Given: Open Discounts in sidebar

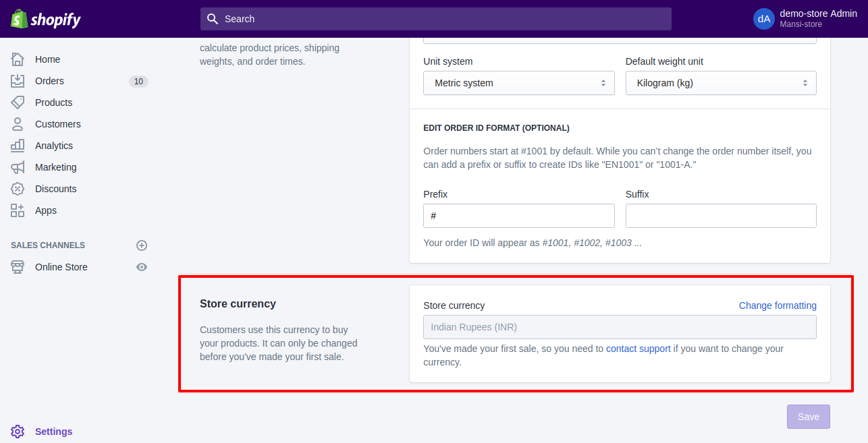Looking at the screenshot, I should point(55,189).
